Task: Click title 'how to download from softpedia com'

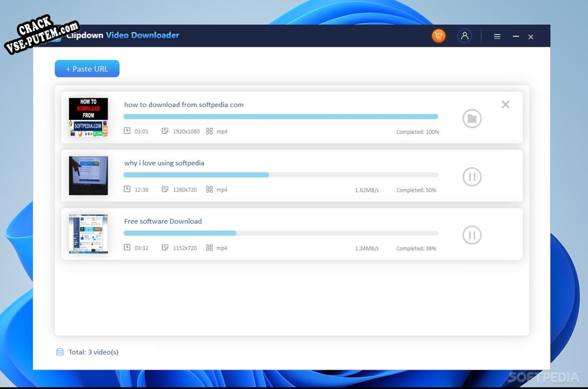Action: 184,105
